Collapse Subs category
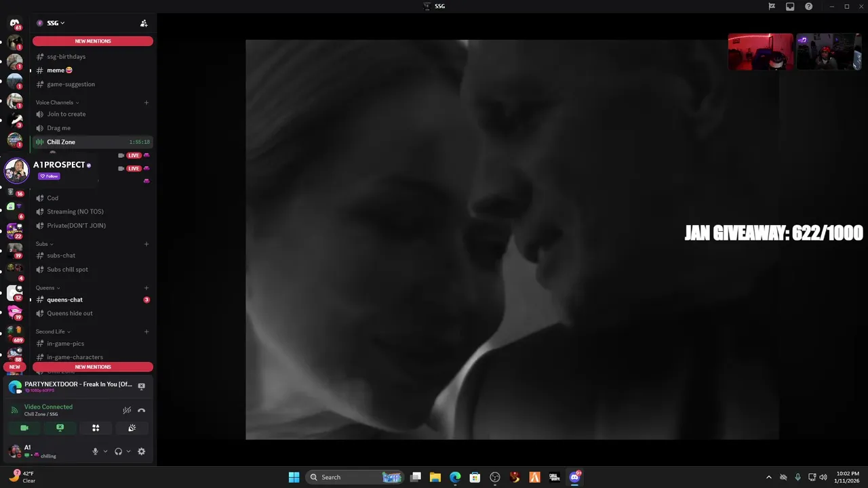 [44, 244]
